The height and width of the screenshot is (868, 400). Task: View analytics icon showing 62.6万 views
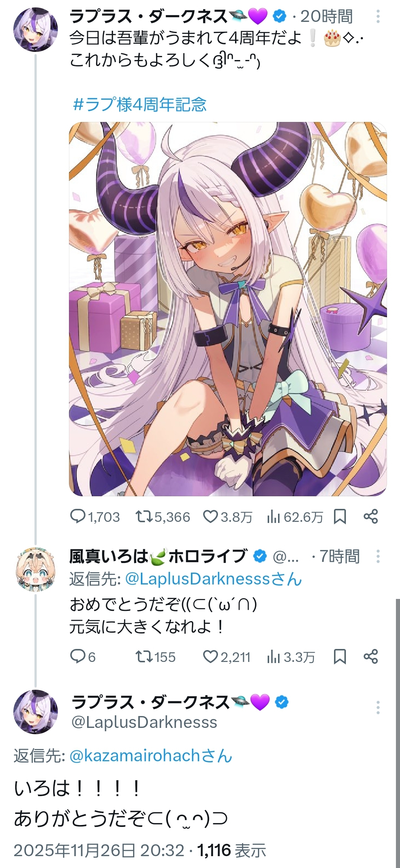(x=273, y=516)
